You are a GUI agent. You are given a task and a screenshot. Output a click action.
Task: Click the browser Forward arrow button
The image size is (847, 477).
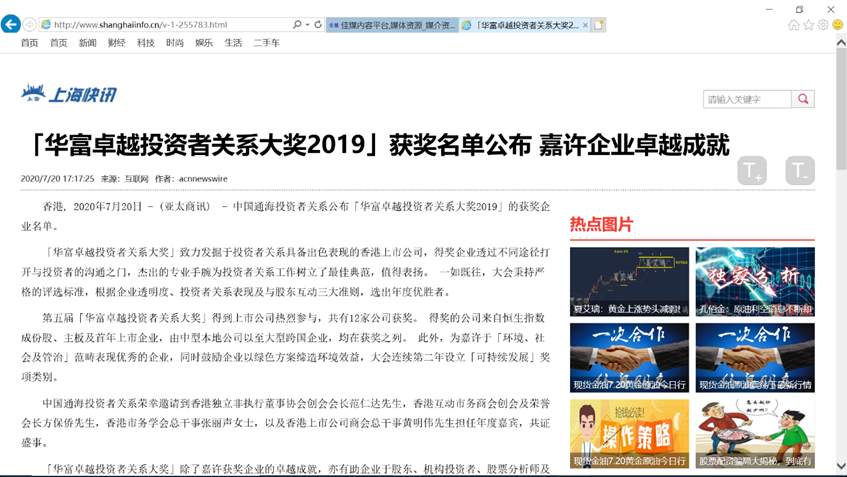30,24
